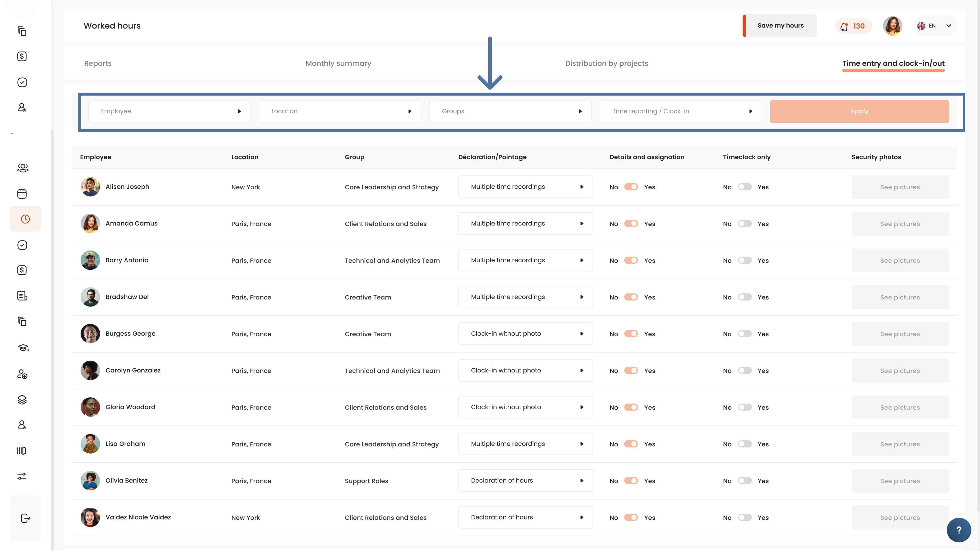Enable Timeclock only for Amanda Camus
This screenshot has width=980, height=551.
[x=745, y=224]
